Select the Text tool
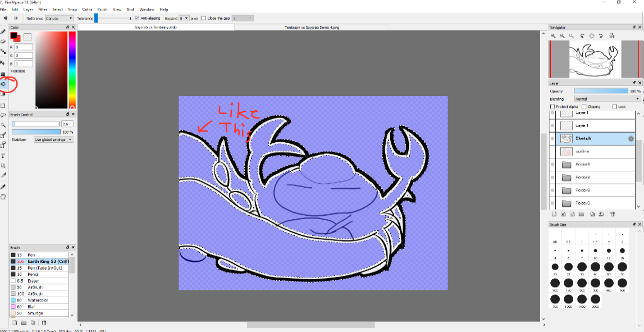This screenshot has width=644, height=332. (3, 156)
